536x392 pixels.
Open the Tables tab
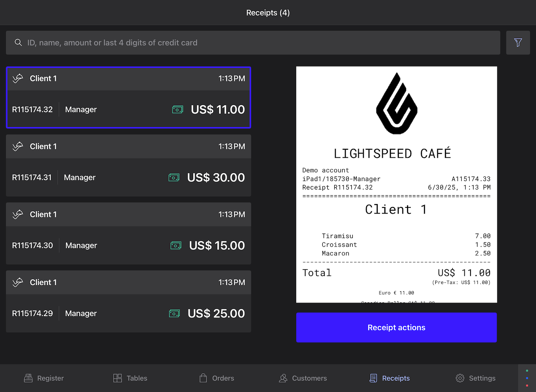(x=130, y=378)
